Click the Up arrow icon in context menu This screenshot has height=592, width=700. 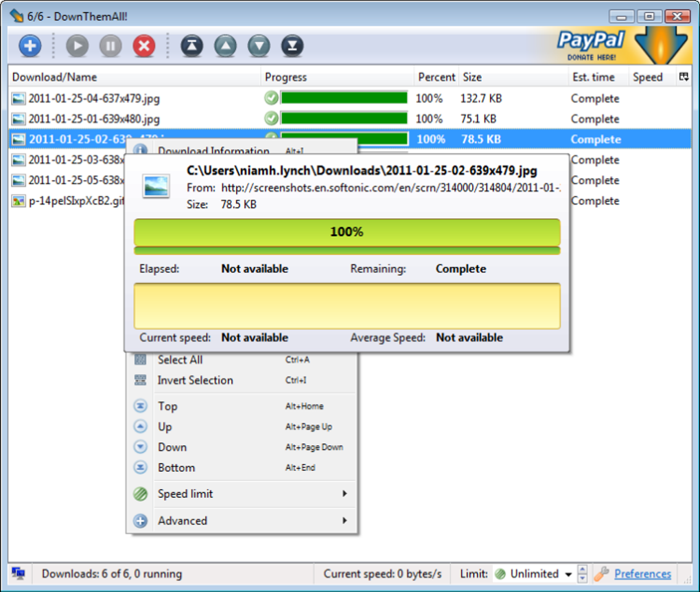[140, 426]
